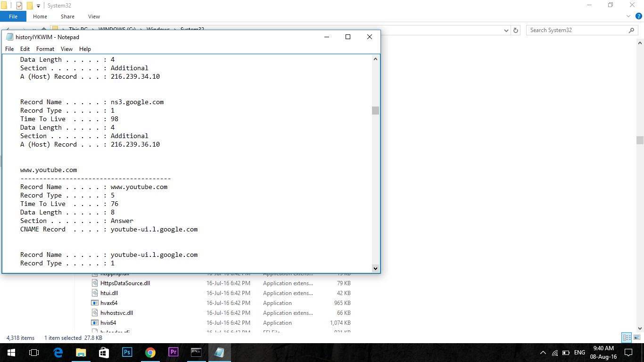The width and height of the screenshot is (644, 362).
Task: Click the New folder quick access icon
Action: (x=30, y=6)
